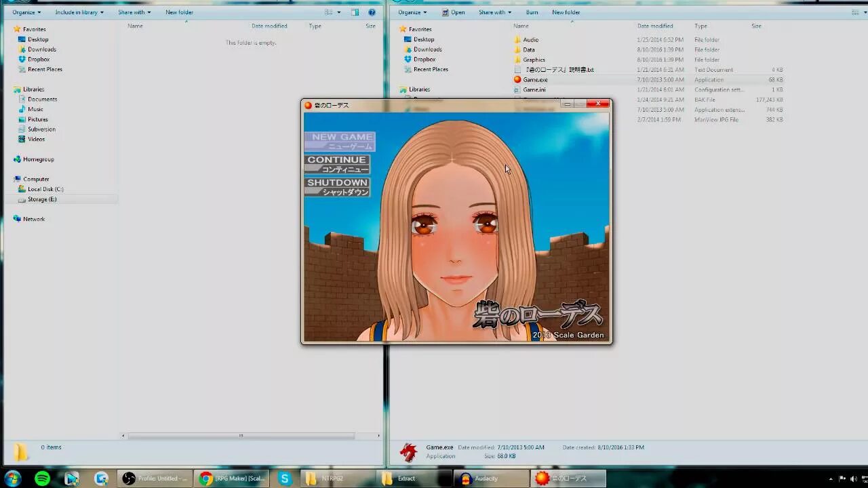Toggle preview pane in left Explorer toolbar
The width and height of the screenshot is (868, 488).
(355, 12)
